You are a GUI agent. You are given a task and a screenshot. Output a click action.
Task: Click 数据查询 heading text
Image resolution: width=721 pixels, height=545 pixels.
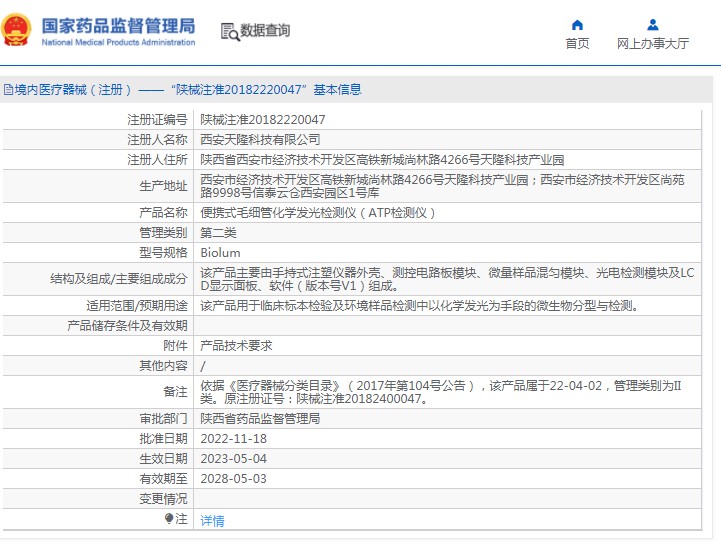(x=265, y=30)
